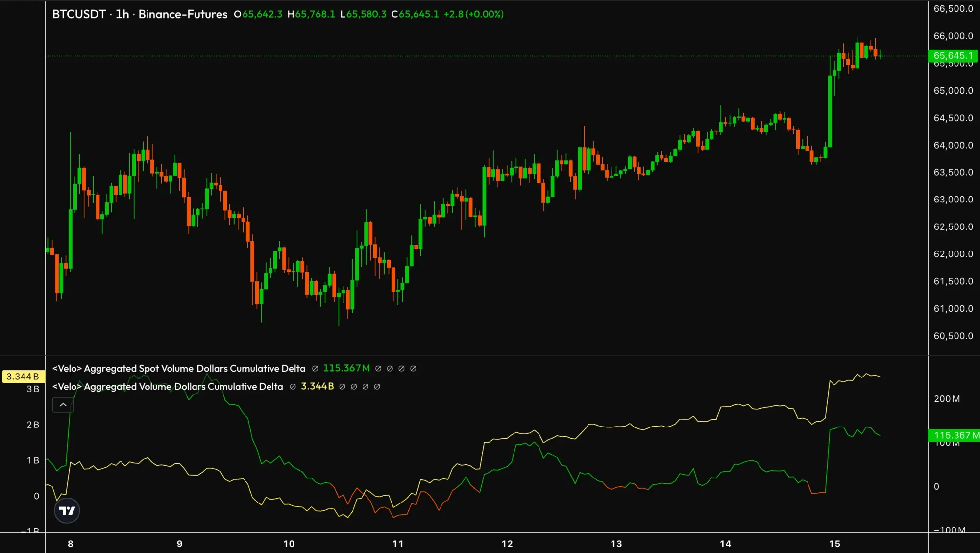The width and height of the screenshot is (980, 553).
Task: Select the BTCUSDT · 1h · Binance-Futures title
Action: click(x=140, y=14)
